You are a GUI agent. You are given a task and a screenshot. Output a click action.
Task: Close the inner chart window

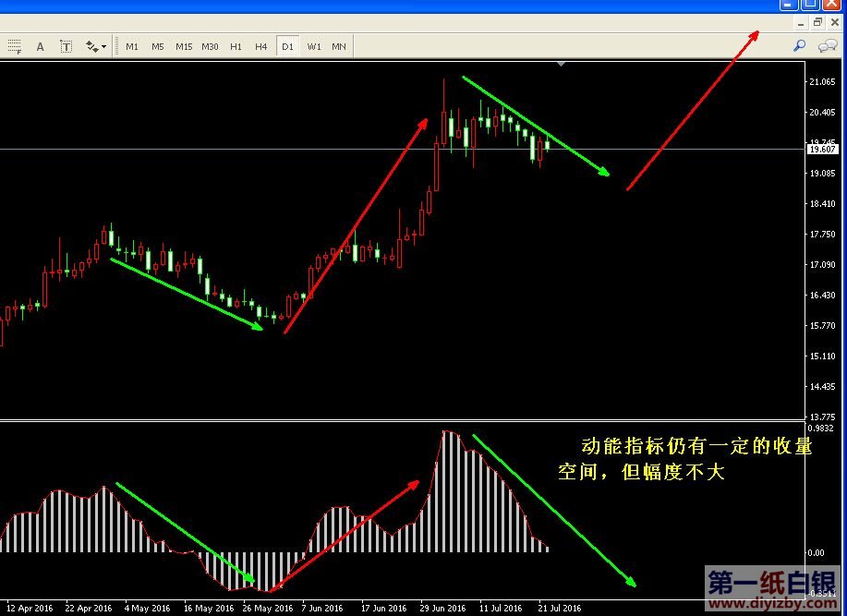click(x=835, y=22)
